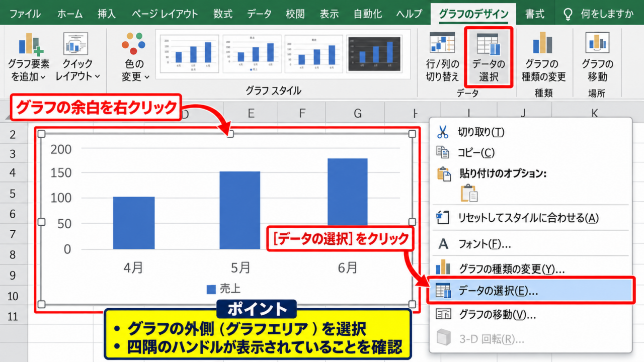Switch to the 自動化 ribbon tab
Screen dimensions: 644x362
tap(368, 14)
